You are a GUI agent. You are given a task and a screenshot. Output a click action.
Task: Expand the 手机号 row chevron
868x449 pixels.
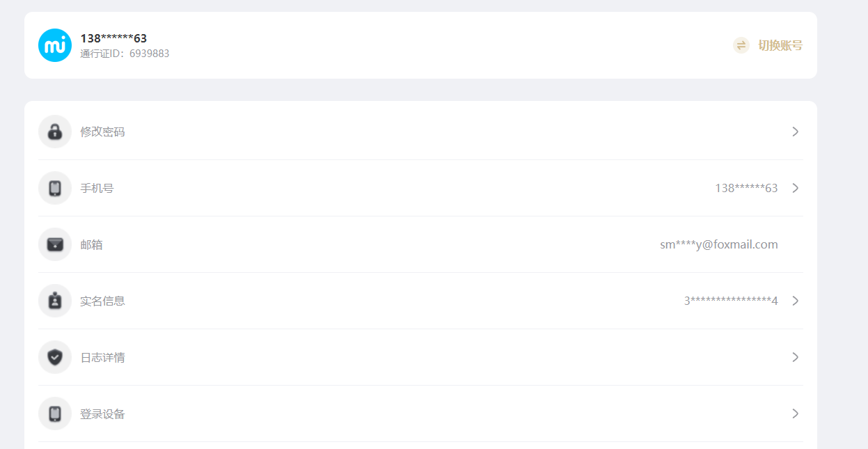click(x=796, y=188)
